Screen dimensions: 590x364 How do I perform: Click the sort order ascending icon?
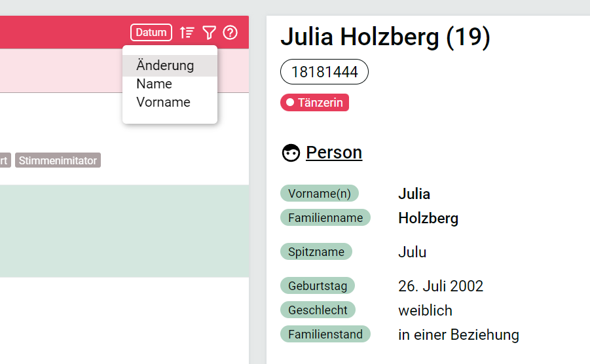click(x=187, y=33)
